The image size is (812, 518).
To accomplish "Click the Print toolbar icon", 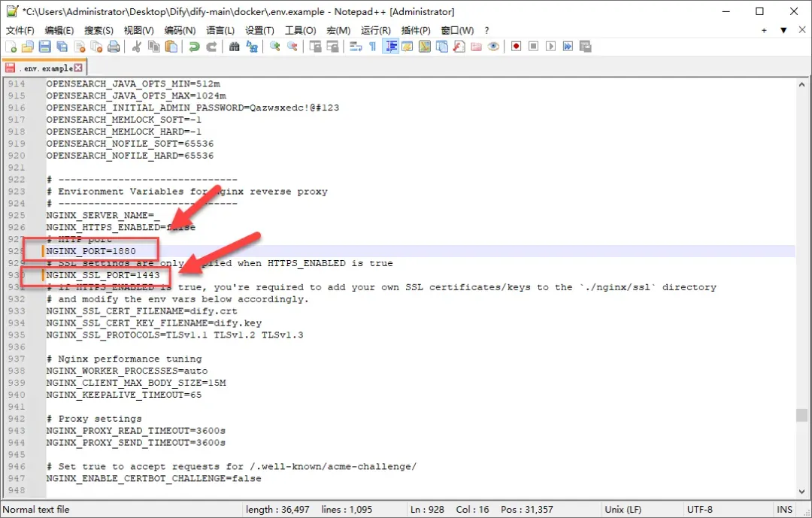I will coord(114,47).
